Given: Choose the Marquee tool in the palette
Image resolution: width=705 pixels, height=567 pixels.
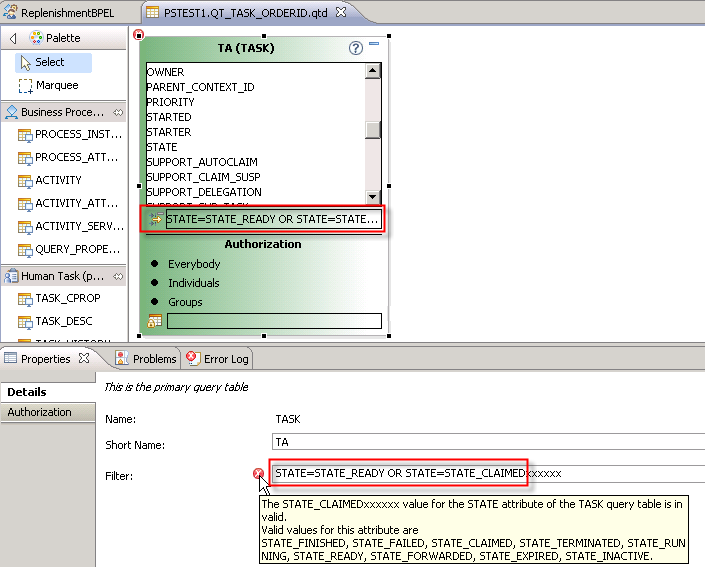Looking at the screenshot, I should [x=49, y=85].
